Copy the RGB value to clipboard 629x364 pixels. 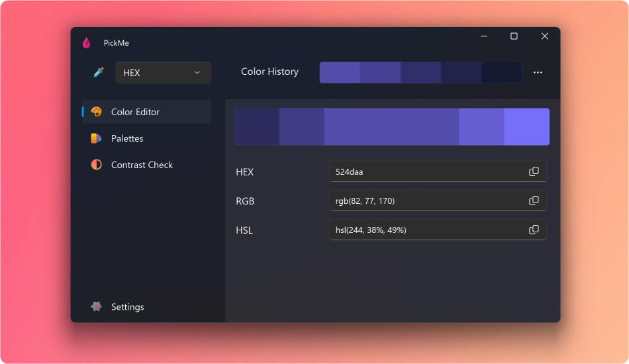[534, 201]
